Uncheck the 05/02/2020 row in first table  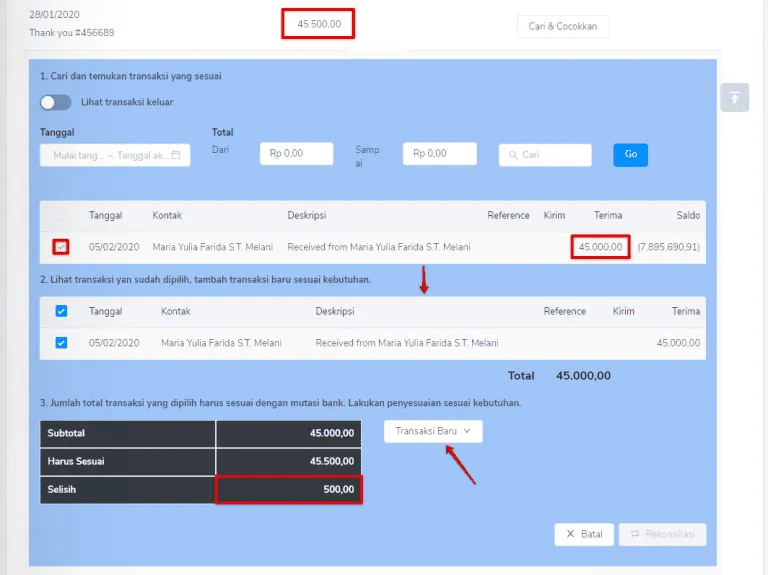click(x=61, y=247)
